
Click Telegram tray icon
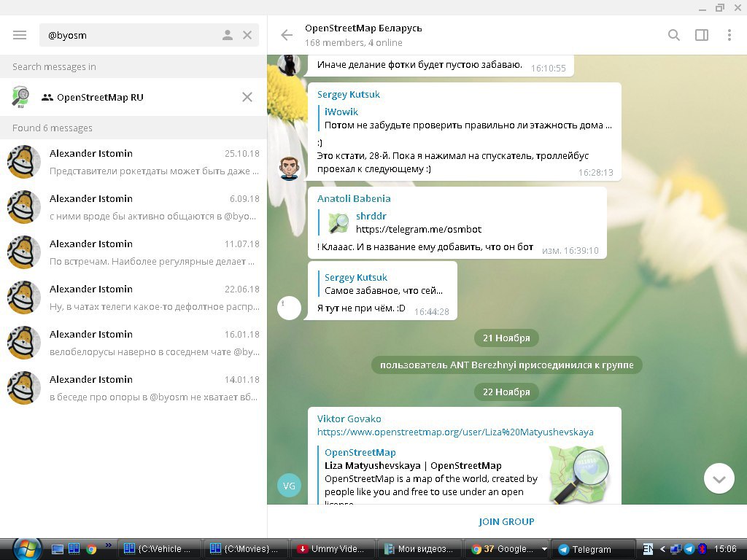click(689, 549)
